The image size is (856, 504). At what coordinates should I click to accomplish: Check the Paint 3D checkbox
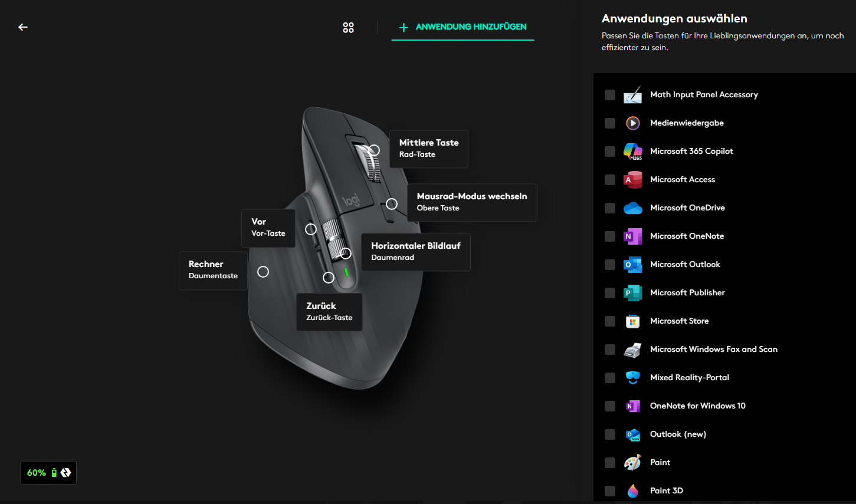click(x=610, y=491)
